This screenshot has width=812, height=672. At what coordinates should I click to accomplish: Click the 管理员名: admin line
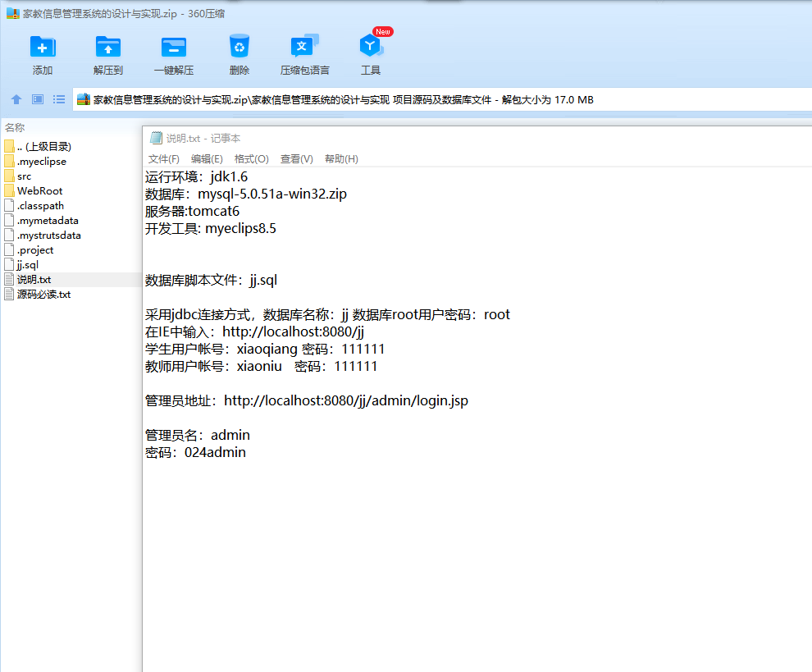point(198,435)
